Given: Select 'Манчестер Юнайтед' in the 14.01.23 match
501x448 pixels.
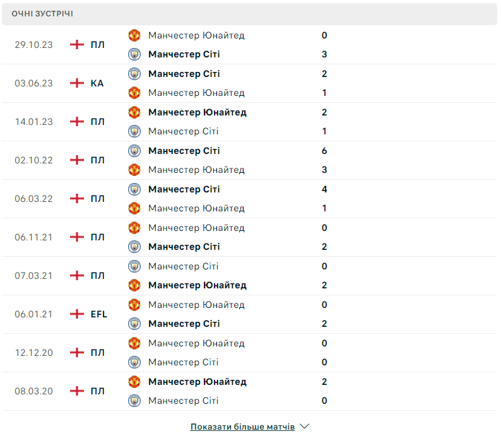Looking at the screenshot, I should point(197,112).
